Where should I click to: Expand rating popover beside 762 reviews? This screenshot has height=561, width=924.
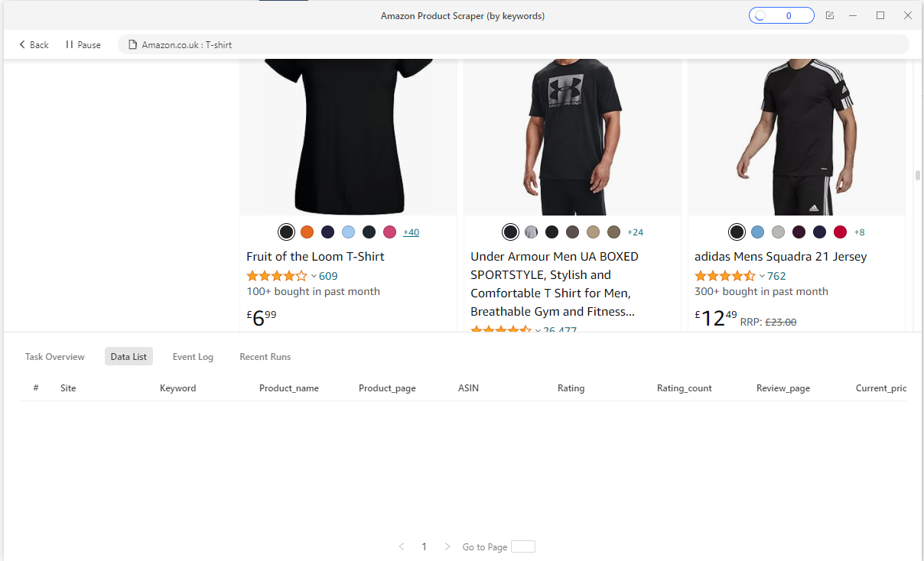[x=762, y=277]
